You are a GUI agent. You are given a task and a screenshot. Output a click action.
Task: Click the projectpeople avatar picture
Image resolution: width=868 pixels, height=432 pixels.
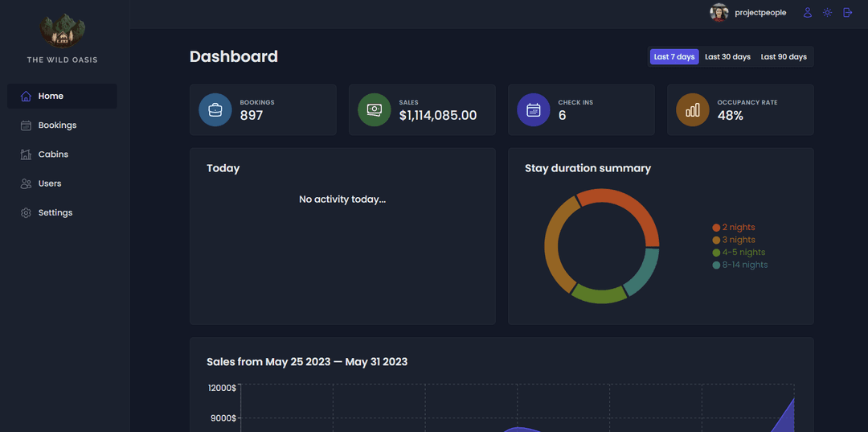pos(719,13)
